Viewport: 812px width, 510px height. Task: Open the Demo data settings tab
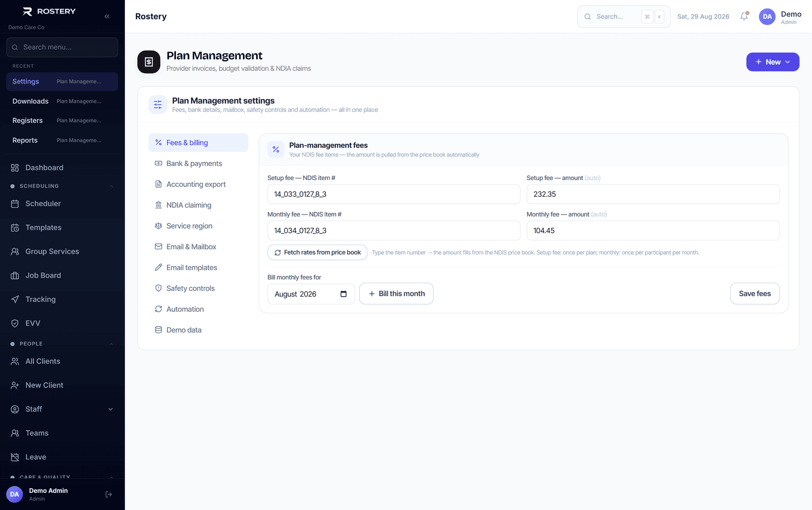pyautogui.click(x=198, y=330)
